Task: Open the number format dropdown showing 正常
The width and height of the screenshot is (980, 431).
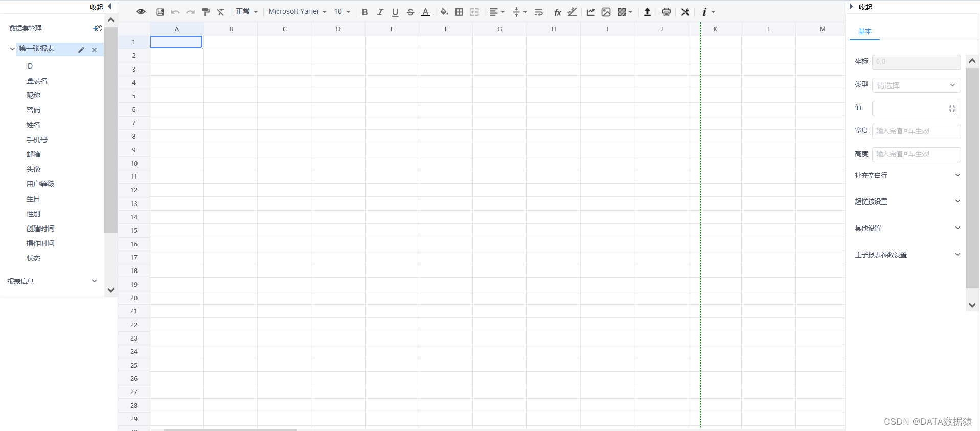Action: pos(246,12)
